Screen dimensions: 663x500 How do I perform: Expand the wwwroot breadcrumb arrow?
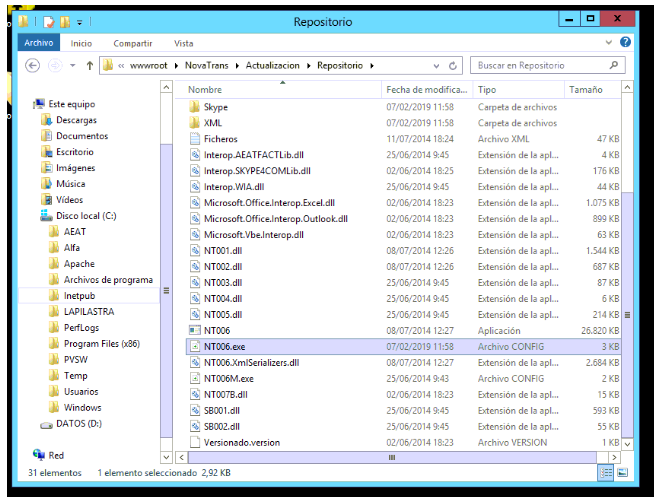tap(176, 66)
